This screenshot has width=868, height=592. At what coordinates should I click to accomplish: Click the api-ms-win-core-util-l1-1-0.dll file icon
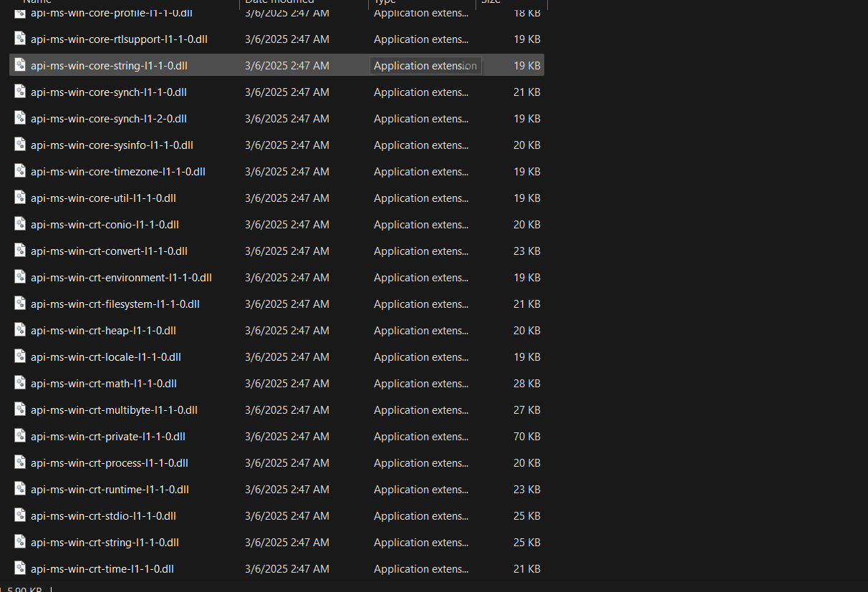click(20, 198)
